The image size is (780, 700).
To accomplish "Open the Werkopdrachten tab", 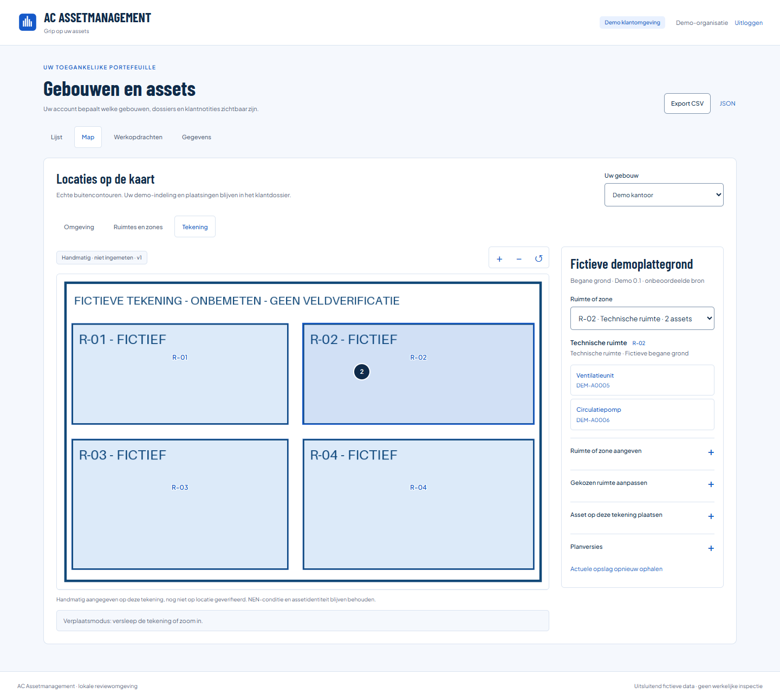I will 138,137.
